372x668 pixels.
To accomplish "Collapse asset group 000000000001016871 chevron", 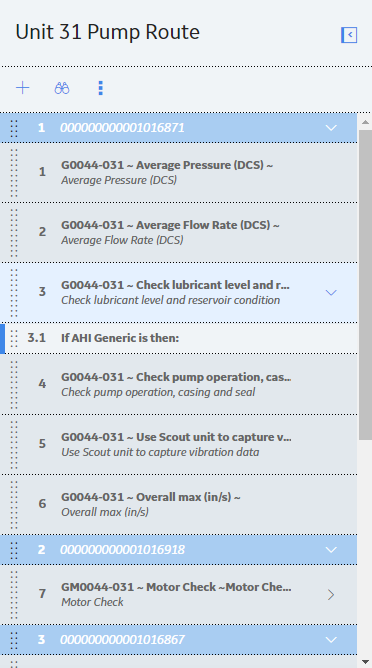I will 331,128.
